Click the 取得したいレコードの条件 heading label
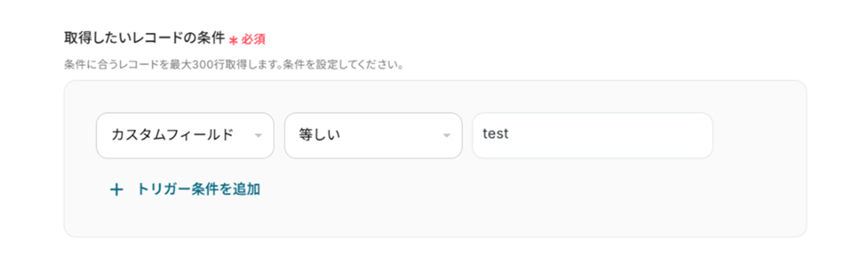 click(x=144, y=38)
